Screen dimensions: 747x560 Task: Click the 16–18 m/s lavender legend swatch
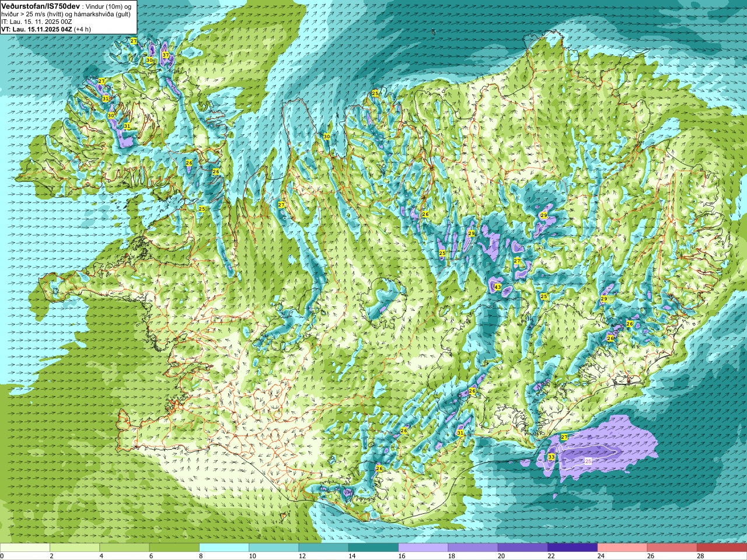(423, 548)
